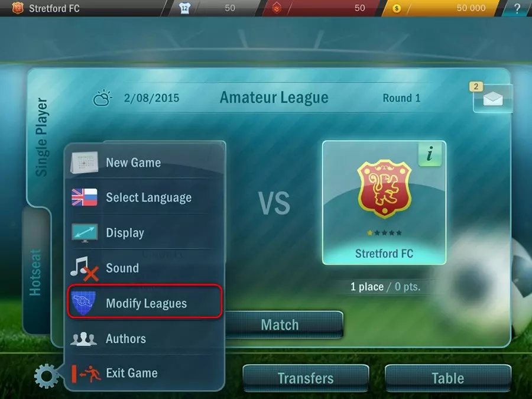This screenshot has height=399, width=532.
Task: Click the question mark help icon
Action: [x=517, y=8]
